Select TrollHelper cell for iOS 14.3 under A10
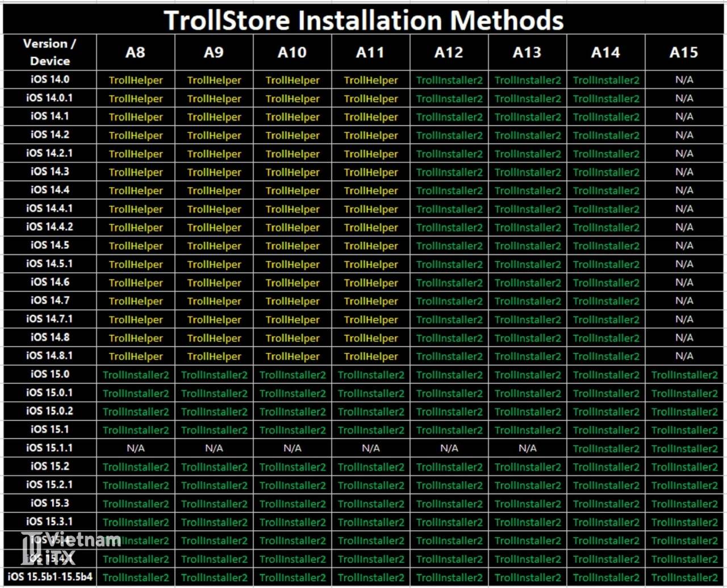 pyautogui.click(x=293, y=172)
